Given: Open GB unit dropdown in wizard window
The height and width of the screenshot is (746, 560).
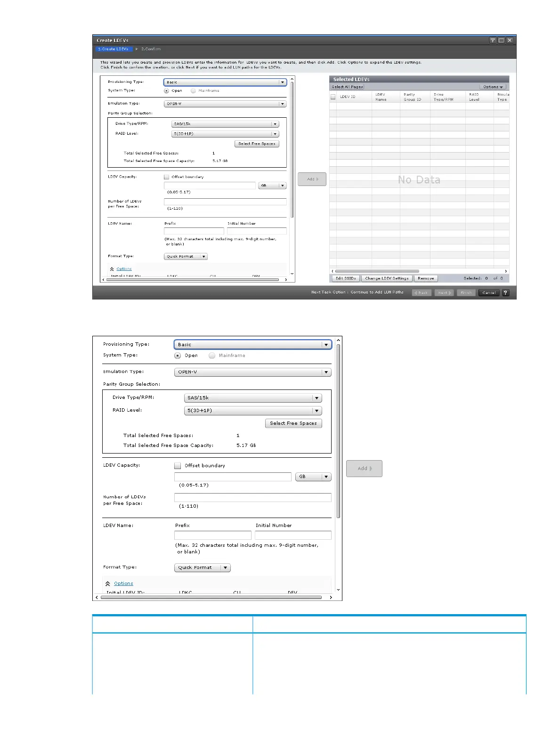Looking at the screenshot, I should (x=272, y=186).
